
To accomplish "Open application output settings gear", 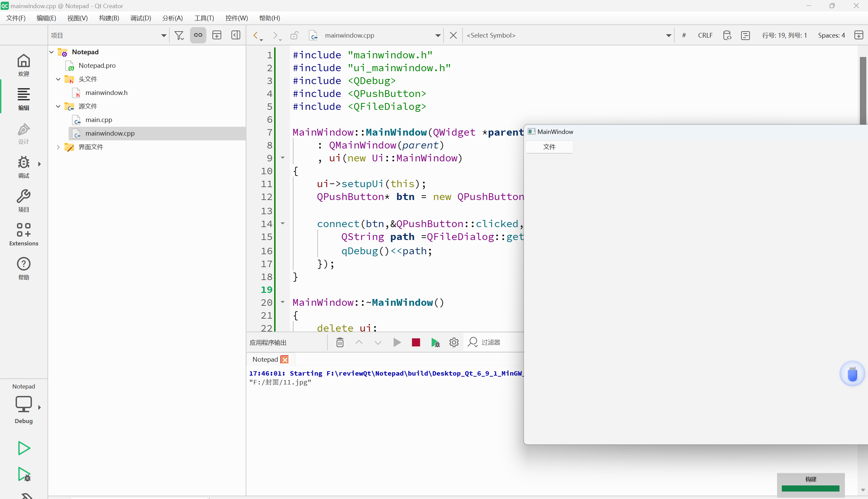I will tap(454, 342).
